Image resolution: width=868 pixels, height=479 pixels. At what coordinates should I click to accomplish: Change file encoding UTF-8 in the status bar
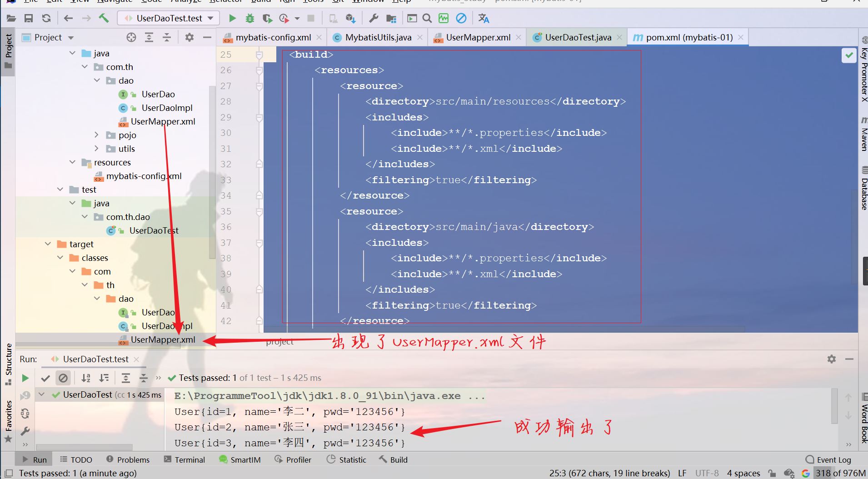coord(707,473)
